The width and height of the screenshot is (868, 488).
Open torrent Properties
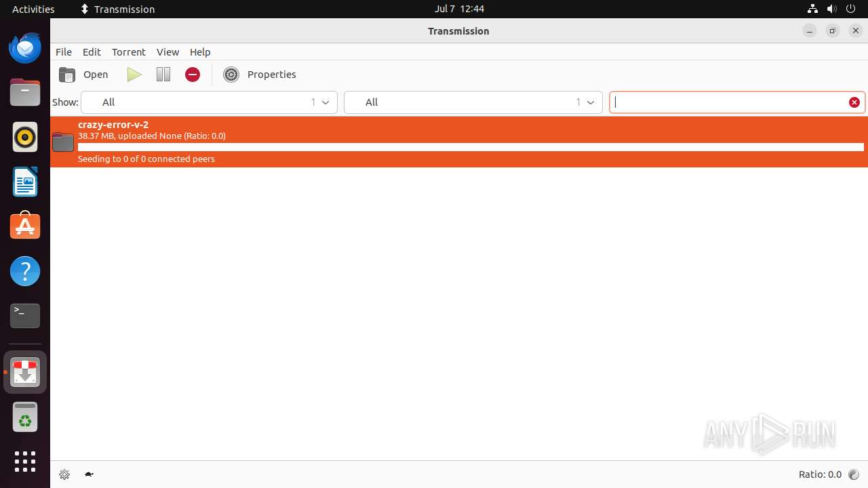tap(260, 75)
